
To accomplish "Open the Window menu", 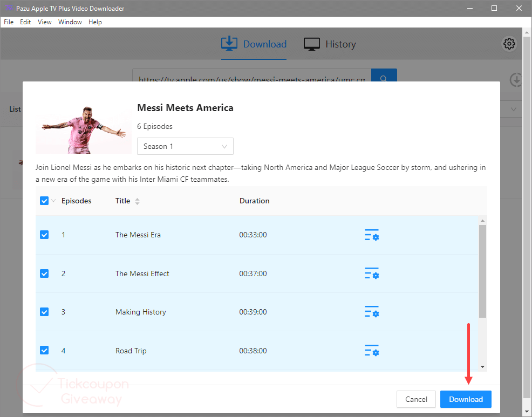I will click(70, 22).
